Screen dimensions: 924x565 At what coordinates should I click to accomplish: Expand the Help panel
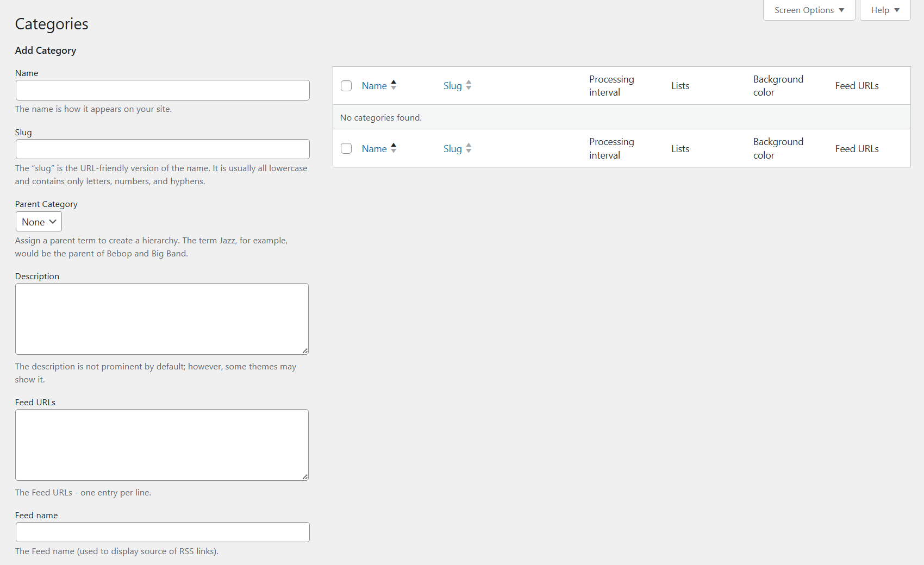tap(885, 10)
